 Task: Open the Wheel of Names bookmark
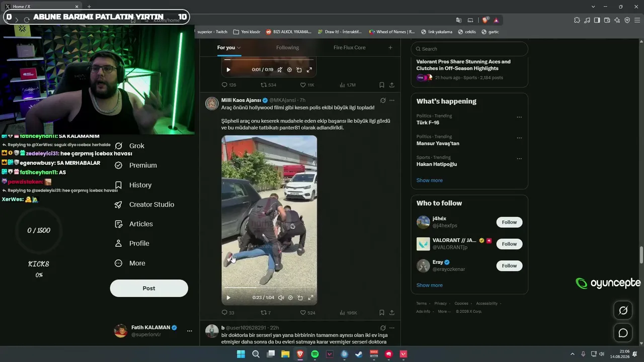(391, 32)
